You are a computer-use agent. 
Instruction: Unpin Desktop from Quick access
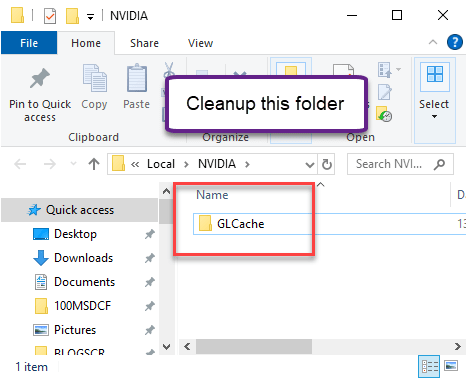coord(150,234)
